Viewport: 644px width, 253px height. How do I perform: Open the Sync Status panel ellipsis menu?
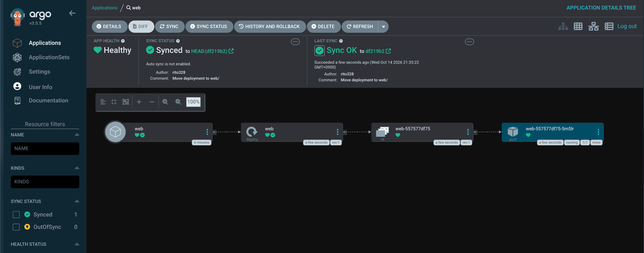point(295,42)
